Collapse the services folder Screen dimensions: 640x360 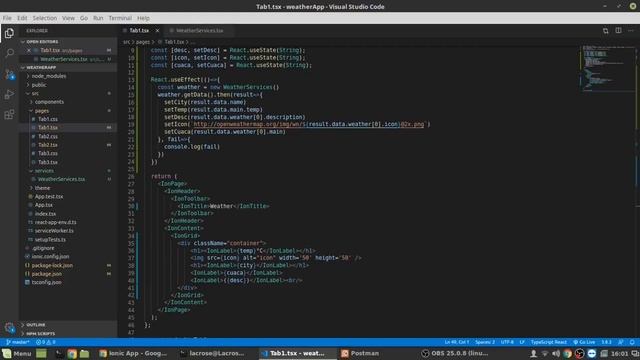pos(44,171)
